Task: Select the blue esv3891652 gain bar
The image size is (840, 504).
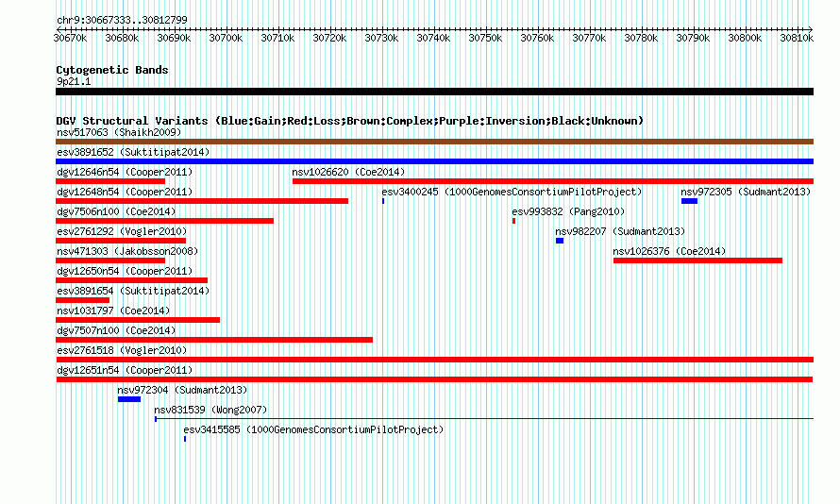Action: pos(434,161)
